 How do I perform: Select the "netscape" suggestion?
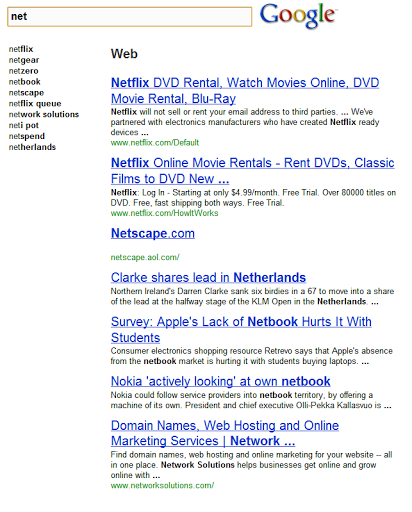[x=26, y=93]
